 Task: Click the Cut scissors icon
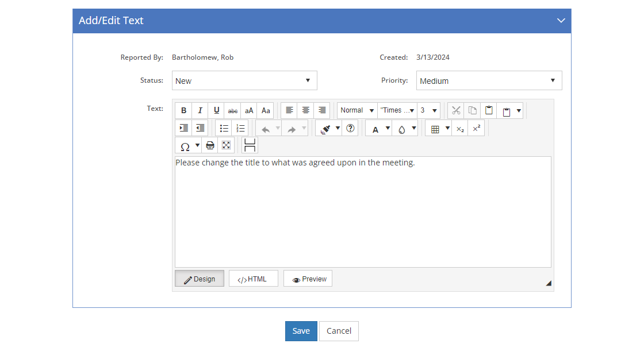(456, 110)
